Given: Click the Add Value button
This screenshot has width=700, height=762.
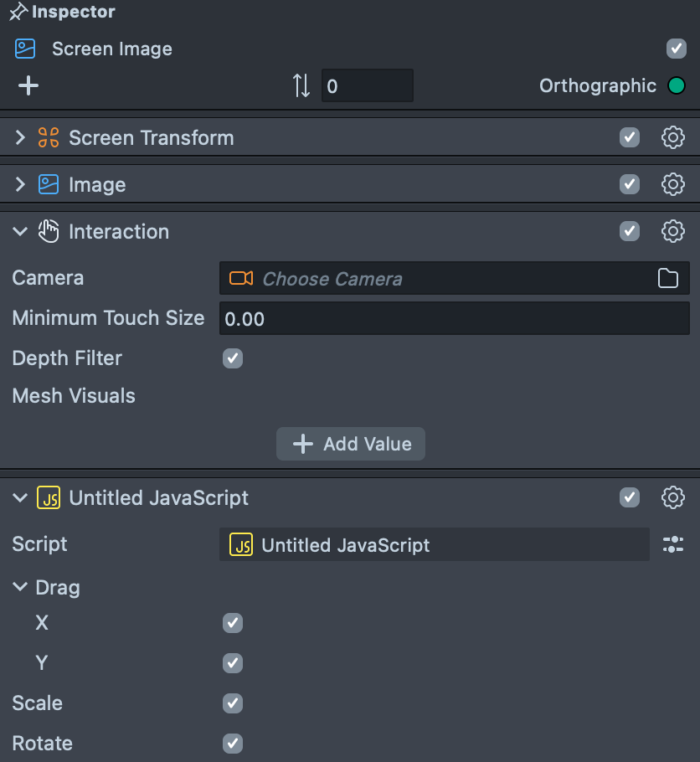Looking at the screenshot, I should click(351, 444).
